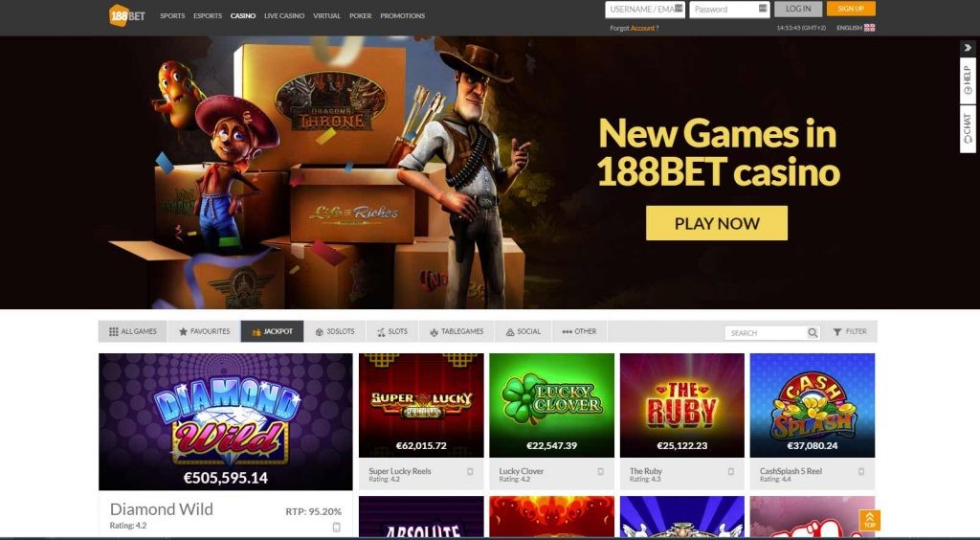Click the Top arrow button
Viewport: 980px width, 540px height.
point(869,520)
